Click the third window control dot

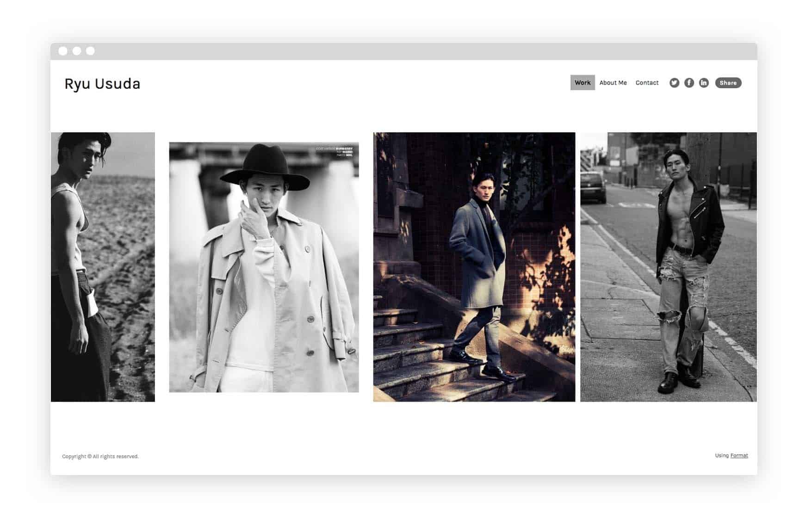pos(90,51)
